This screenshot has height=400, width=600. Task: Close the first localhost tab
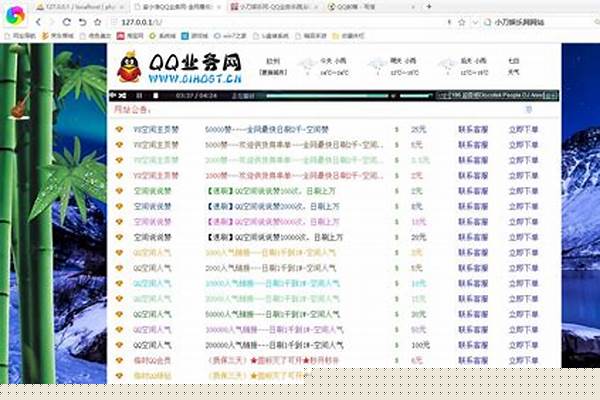(x=122, y=7)
